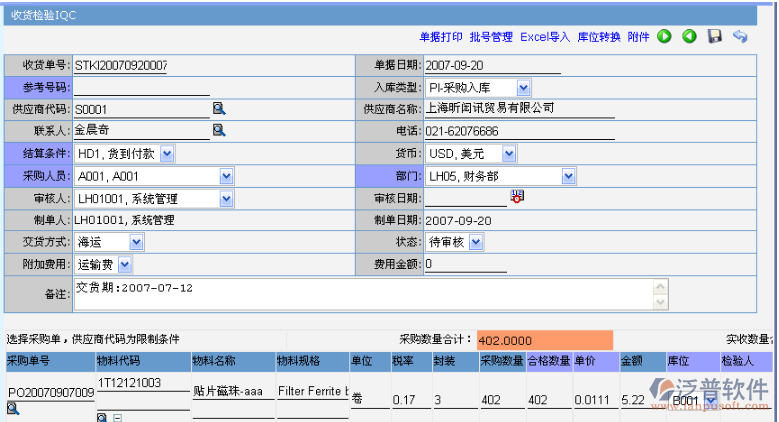Open the audit date calendar picker icon

point(517,197)
